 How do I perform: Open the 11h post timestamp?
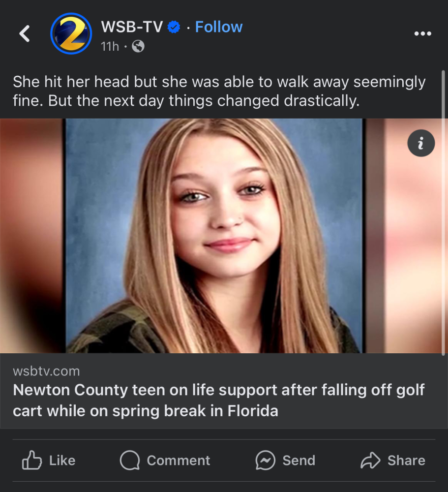pyautogui.click(x=110, y=47)
